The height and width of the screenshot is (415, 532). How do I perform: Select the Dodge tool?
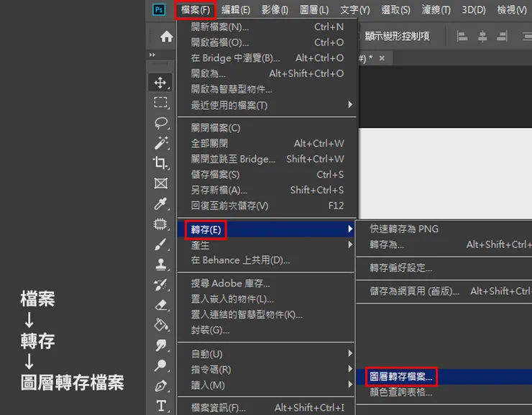coord(160,365)
